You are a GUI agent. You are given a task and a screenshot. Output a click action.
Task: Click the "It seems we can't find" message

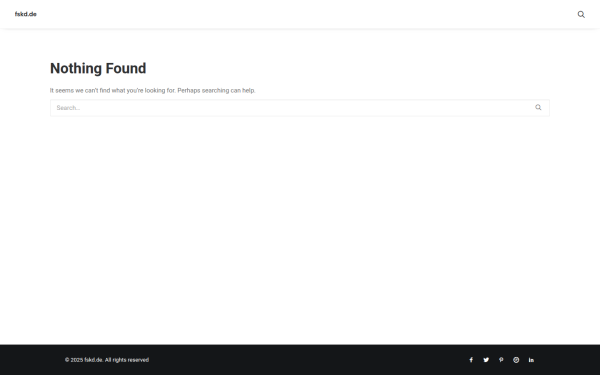(x=152, y=90)
